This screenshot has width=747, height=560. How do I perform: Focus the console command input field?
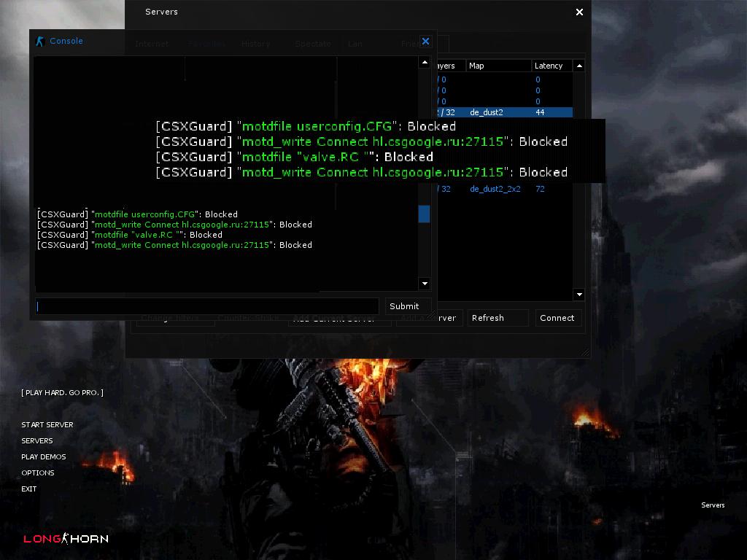point(206,306)
